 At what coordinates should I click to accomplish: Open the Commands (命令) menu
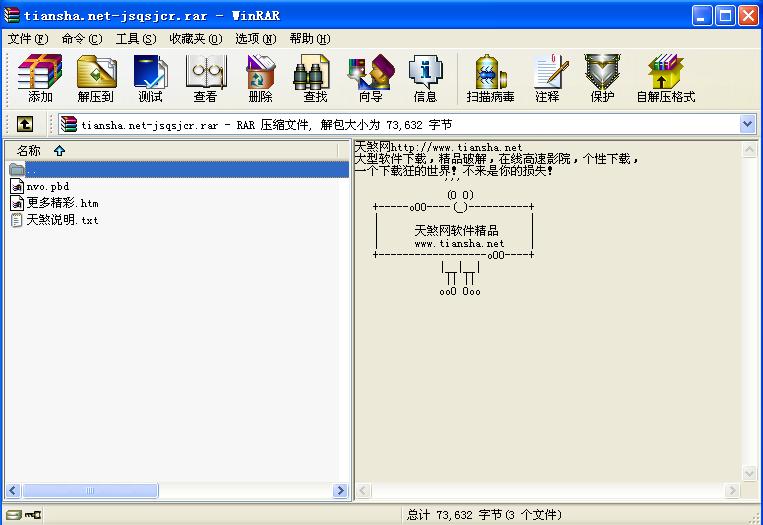[x=82, y=39]
